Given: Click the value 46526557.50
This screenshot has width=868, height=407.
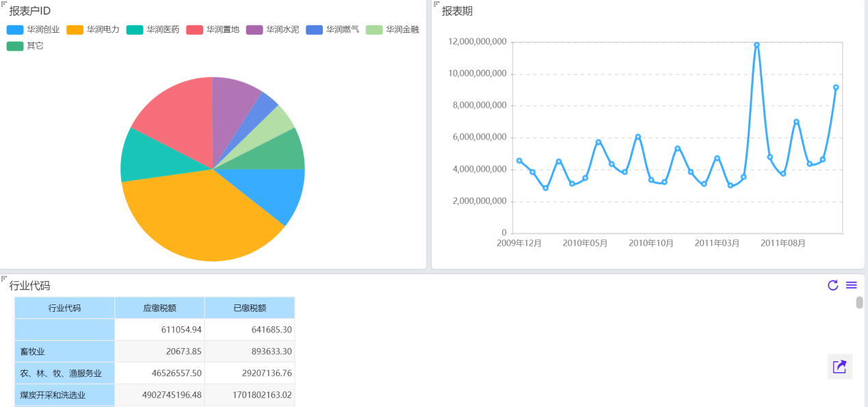Looking at the screenshot, I should point(176,373).
